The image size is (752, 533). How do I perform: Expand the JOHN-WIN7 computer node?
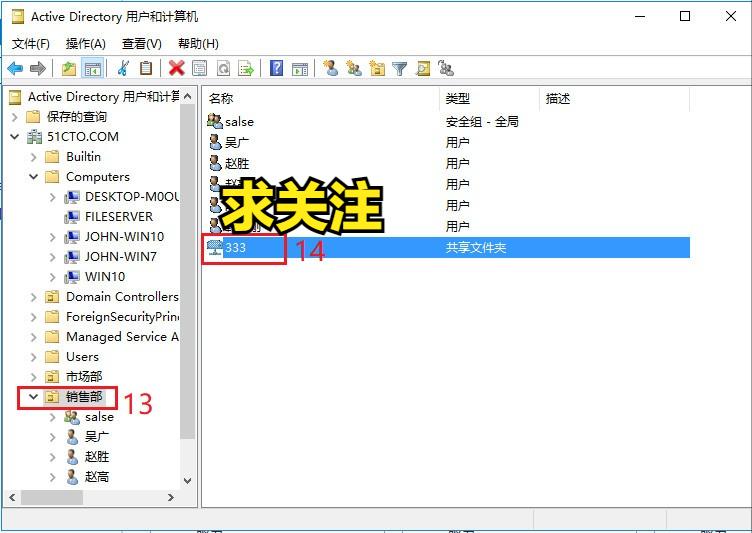point(52,257)
